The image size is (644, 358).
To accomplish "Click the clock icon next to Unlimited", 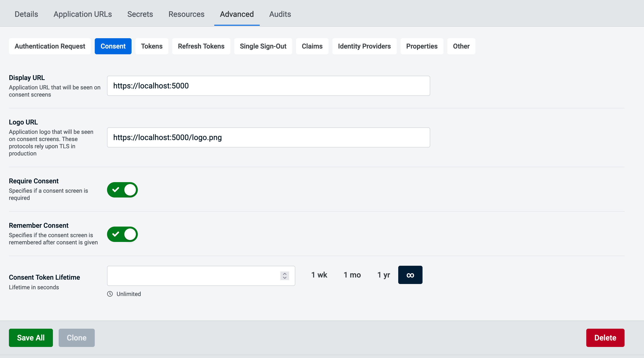I will (110, 294).
